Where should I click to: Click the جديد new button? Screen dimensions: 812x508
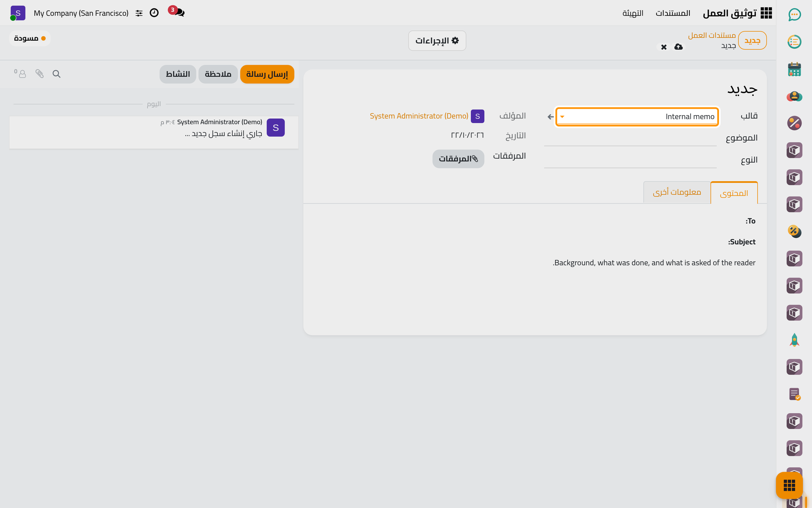point(752,40)
